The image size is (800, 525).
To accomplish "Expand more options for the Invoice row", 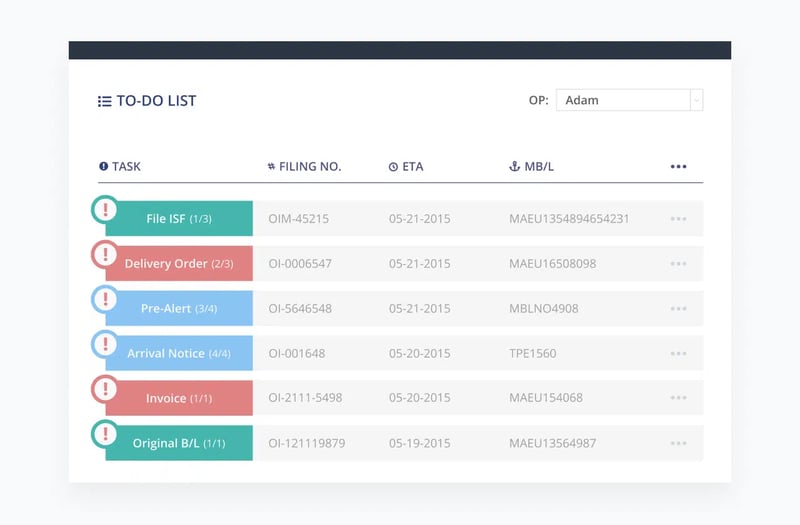I will click(x=678, y=398).
